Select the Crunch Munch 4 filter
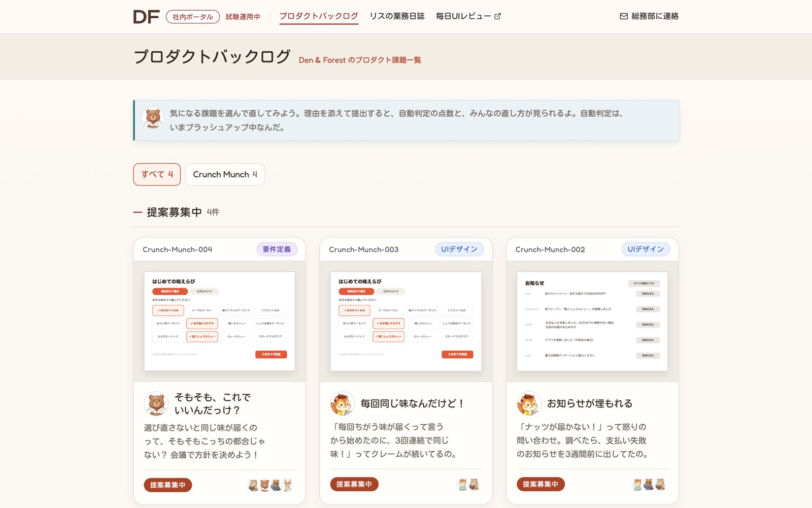Viewport: 812px width, 508px height. point(225,174)
